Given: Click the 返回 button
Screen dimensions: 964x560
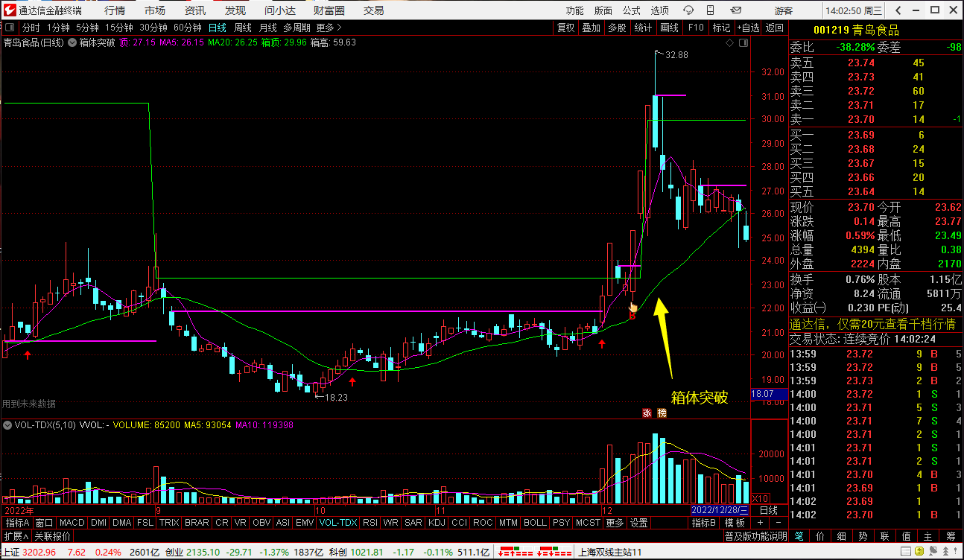Looking at the screenshot, I should click(775, 28).
